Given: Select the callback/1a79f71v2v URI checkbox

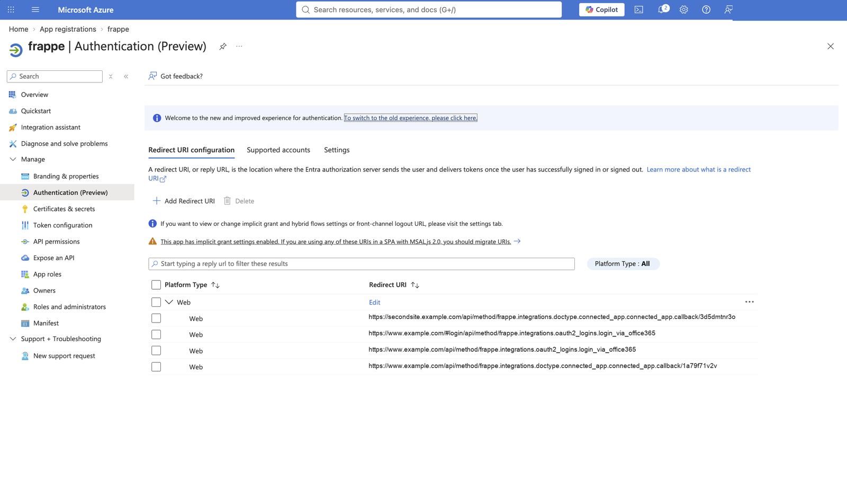Looking at the screenshot, I should pyautogui.click(x=156, y=367).
